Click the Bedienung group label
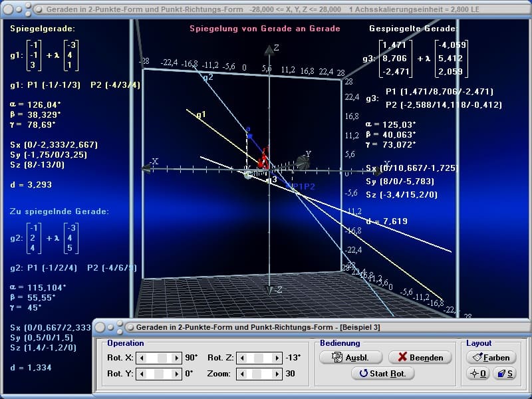 tap(340, 343)
